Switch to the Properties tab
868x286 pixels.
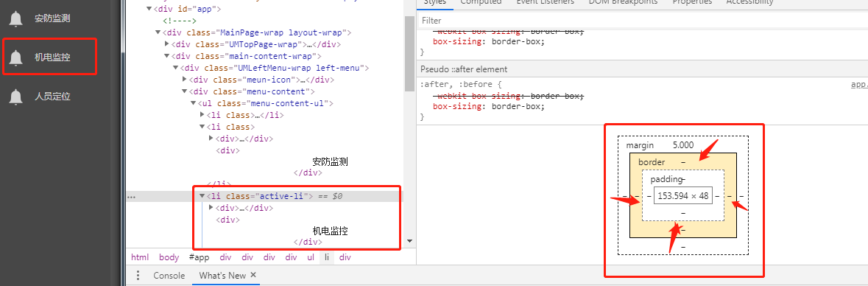tap(692, 2)
